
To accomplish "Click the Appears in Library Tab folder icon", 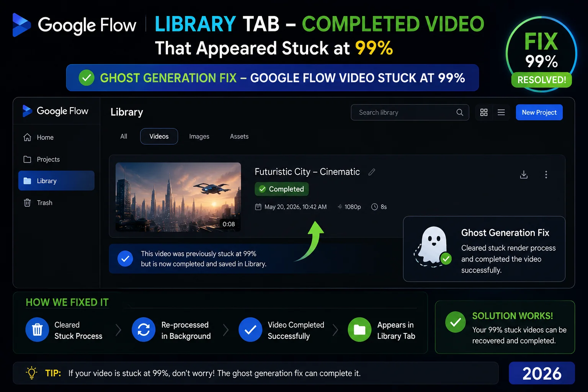I will pos(359,330).
